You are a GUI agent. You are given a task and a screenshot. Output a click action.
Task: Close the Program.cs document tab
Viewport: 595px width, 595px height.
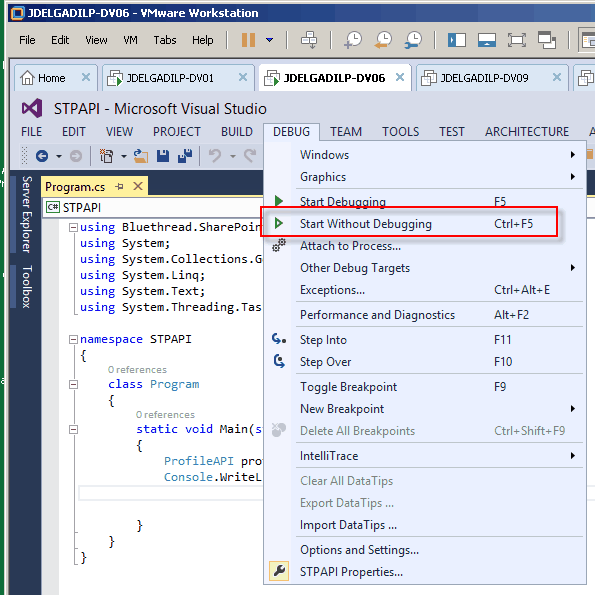[x=138, y=186]
